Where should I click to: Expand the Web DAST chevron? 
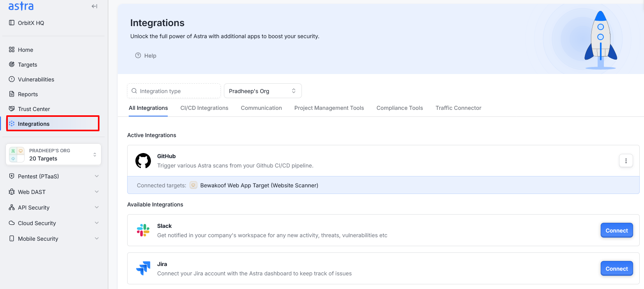[97, 192]
